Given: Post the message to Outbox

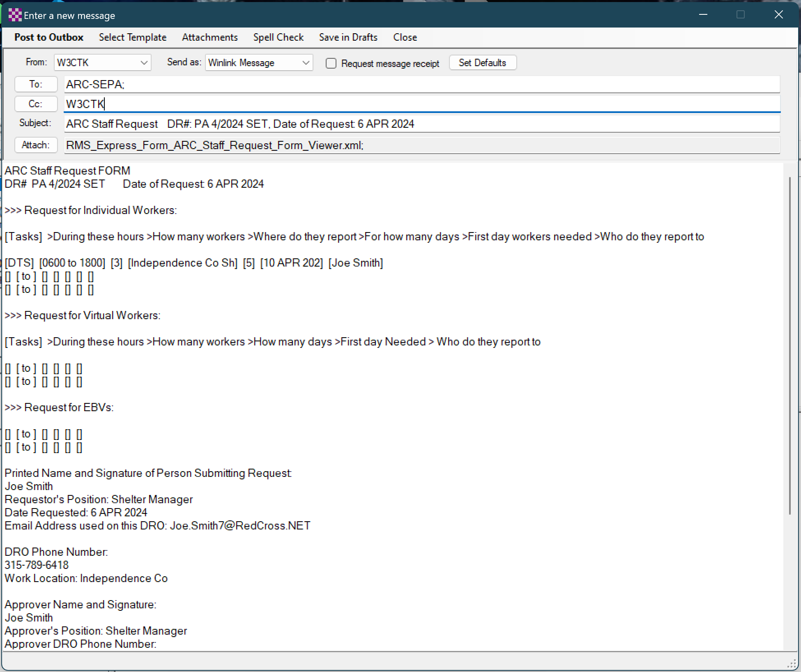Looking at the screenshot, I should click(49, 37).
